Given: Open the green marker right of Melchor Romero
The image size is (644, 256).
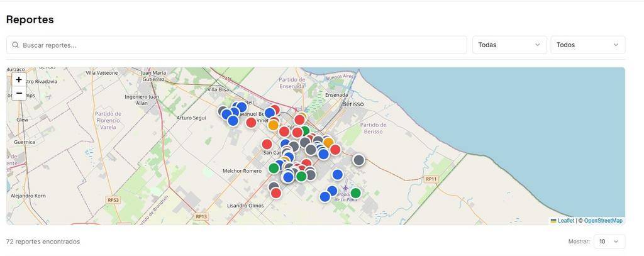Looking at the screenshot, I should pos(274,168).
